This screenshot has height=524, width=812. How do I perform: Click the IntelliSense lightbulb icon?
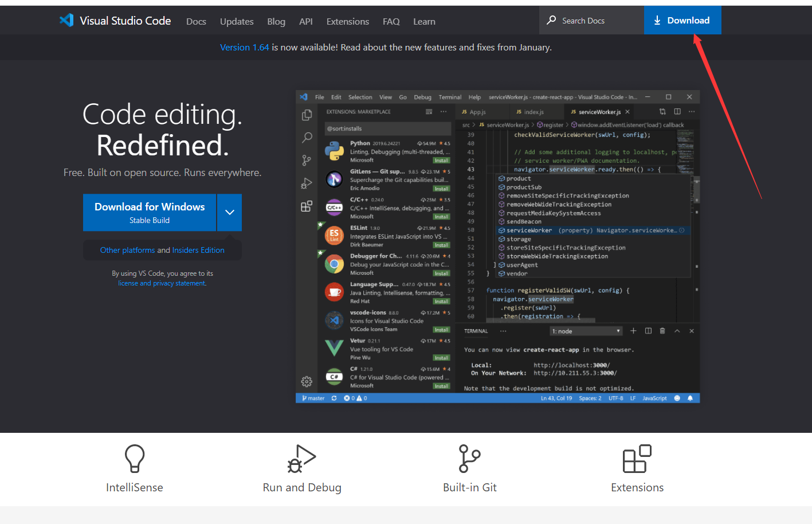point(135,458)
